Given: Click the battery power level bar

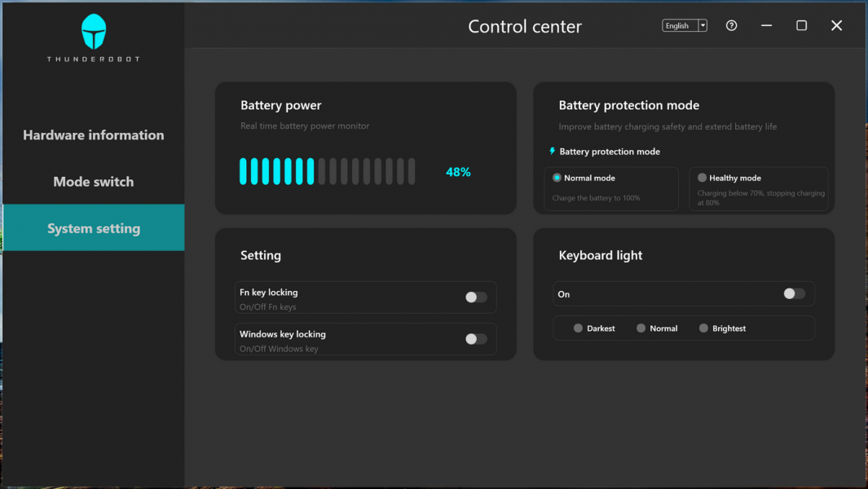Looking at the screenshot, I should click(327, 172).
